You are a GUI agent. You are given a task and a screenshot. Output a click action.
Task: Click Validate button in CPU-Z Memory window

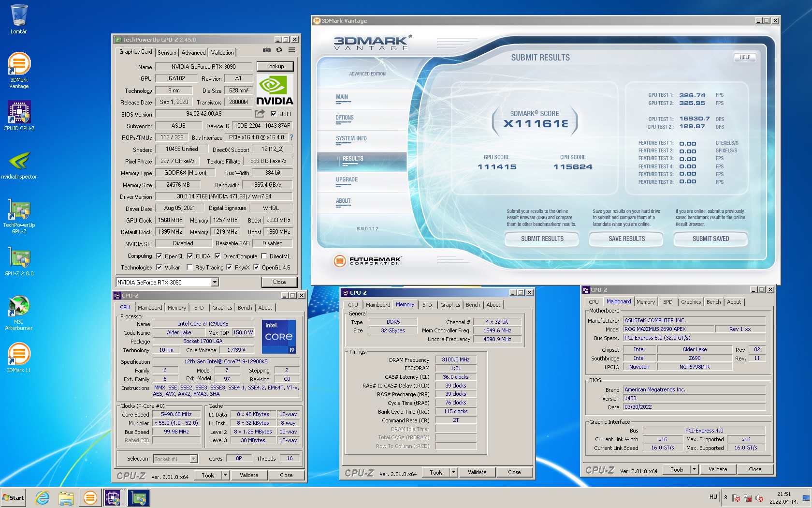477,472
